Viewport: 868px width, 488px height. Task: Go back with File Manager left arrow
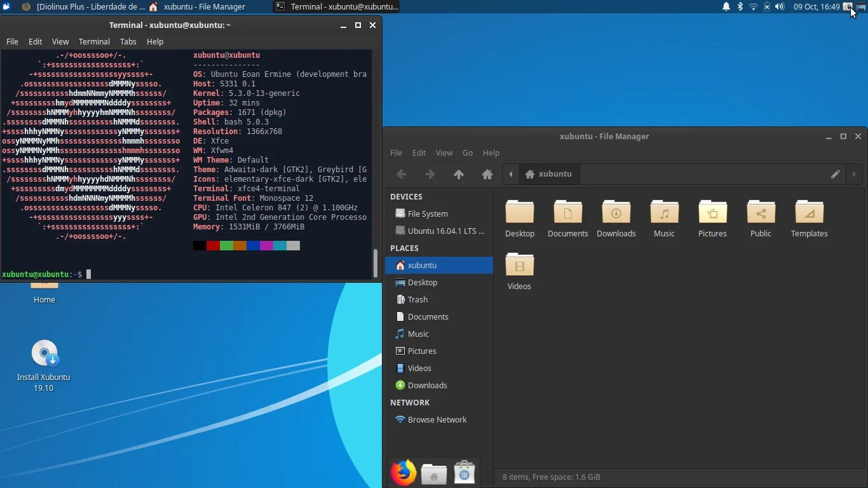[401, 174]
